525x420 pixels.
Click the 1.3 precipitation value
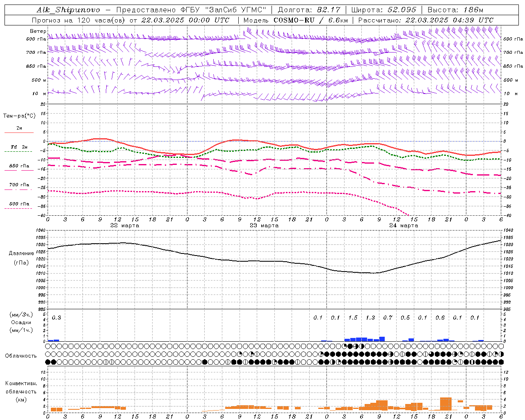[370, 318]
